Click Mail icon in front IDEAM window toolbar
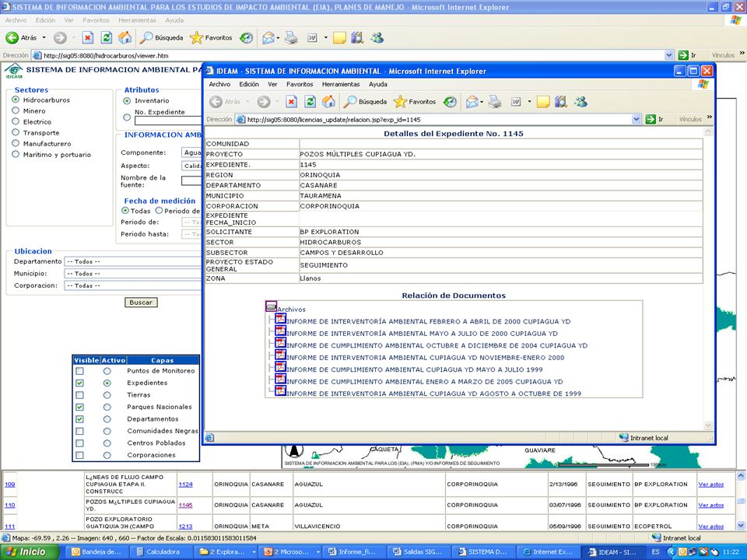This screenshot has height=560, width=747. click(472, 101)
